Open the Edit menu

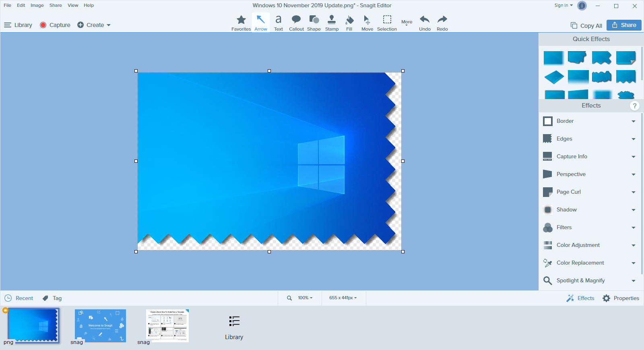(21, 5)
